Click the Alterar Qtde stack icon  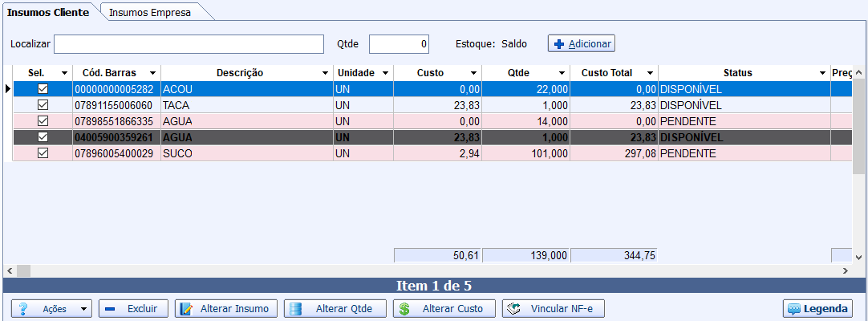295,309
